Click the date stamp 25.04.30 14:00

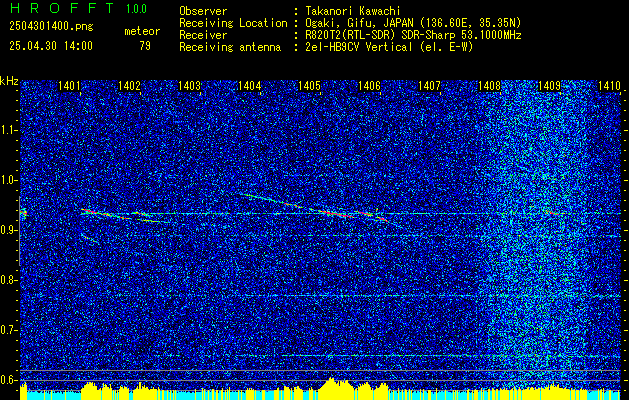(x=51, y=46)
